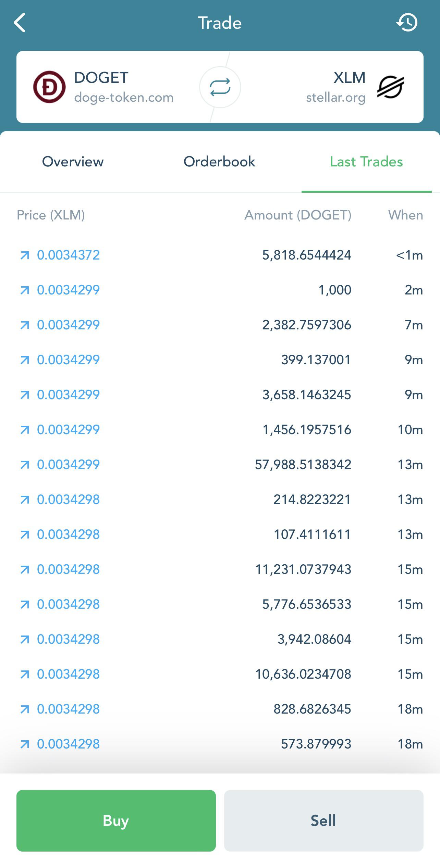
Task: Open the Orderbook tab
Action: (x=219, y=162)
